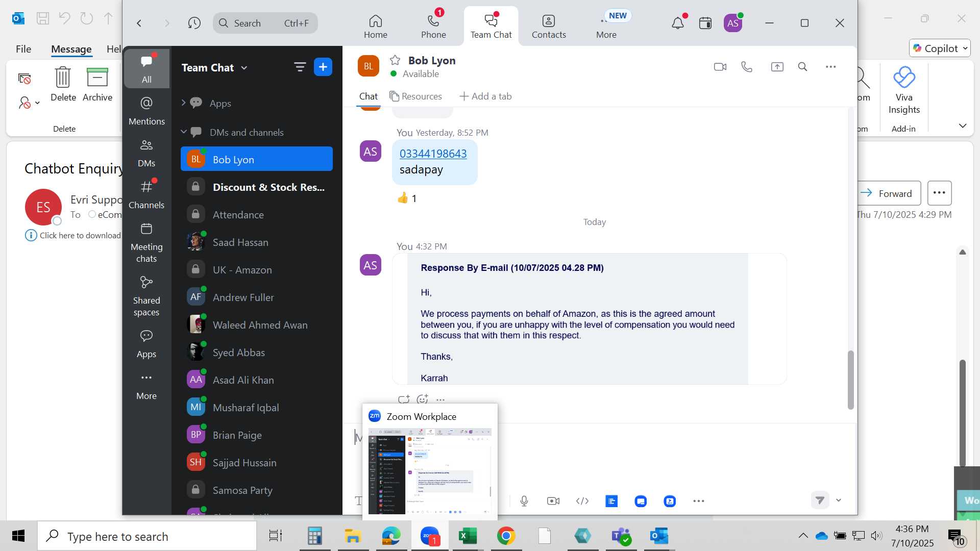Open Google Chrome from taskbar

pyautogui.click(x=506, y=536)
